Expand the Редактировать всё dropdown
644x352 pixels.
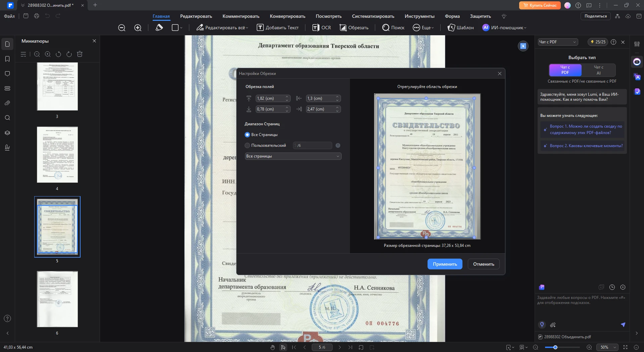(247, 28)
